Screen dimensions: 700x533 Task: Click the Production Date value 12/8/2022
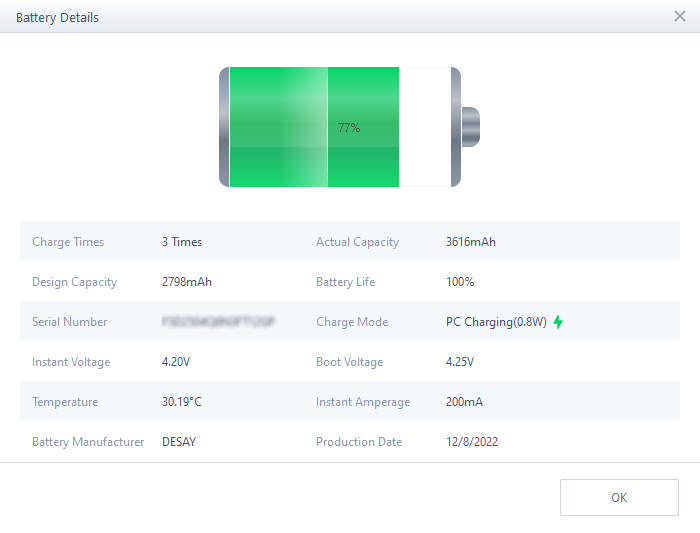473,442
